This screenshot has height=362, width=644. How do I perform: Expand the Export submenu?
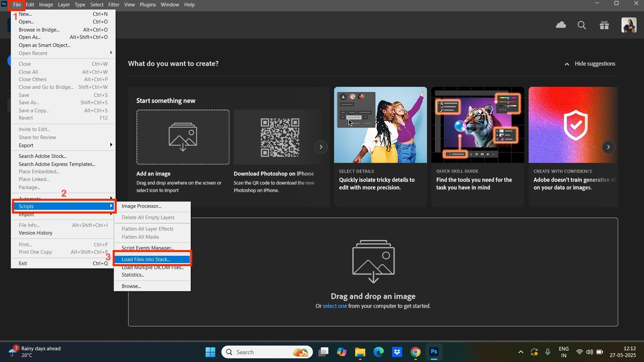tap(64, 145)
